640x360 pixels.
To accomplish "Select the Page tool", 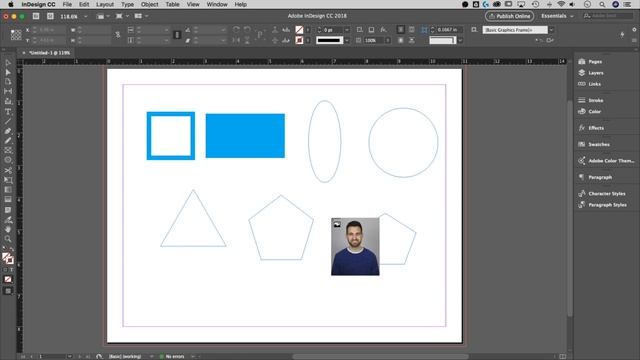I will (x=8, y=82).
